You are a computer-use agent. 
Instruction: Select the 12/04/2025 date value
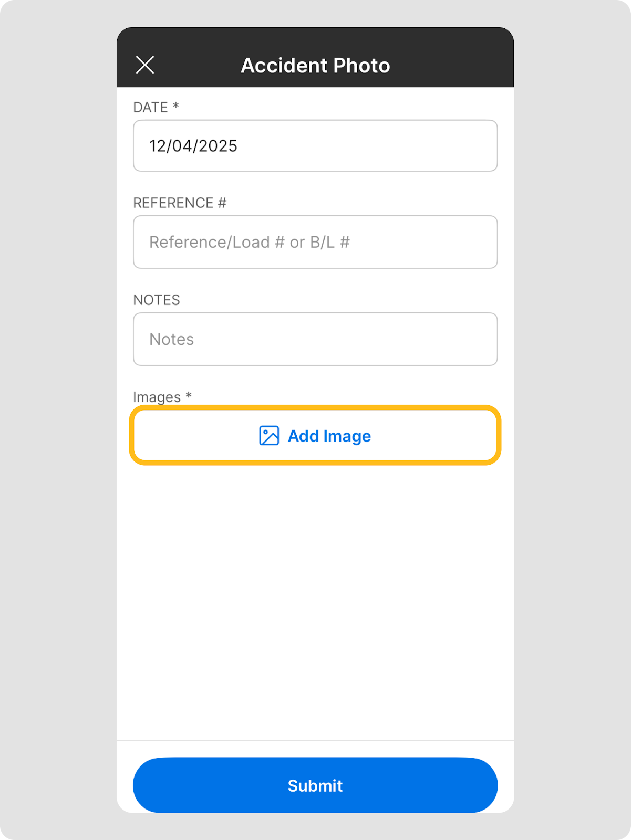coord(193,146)
